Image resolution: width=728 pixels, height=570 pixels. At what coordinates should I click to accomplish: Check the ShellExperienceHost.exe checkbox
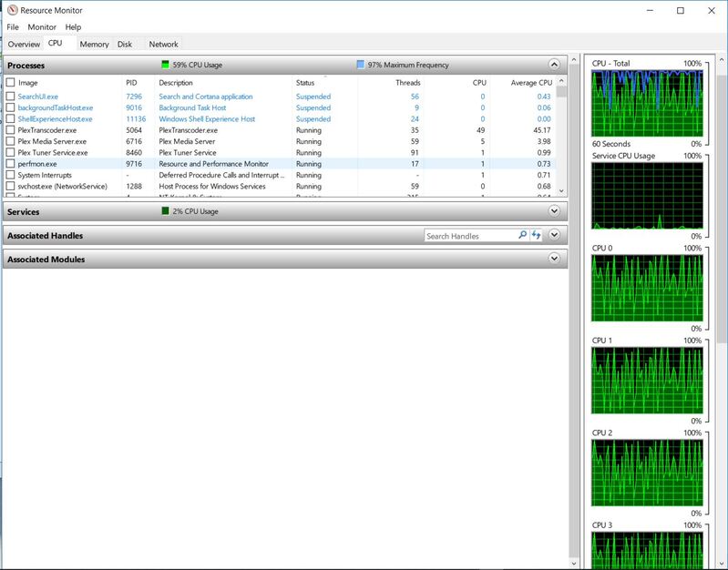[10, 119]
